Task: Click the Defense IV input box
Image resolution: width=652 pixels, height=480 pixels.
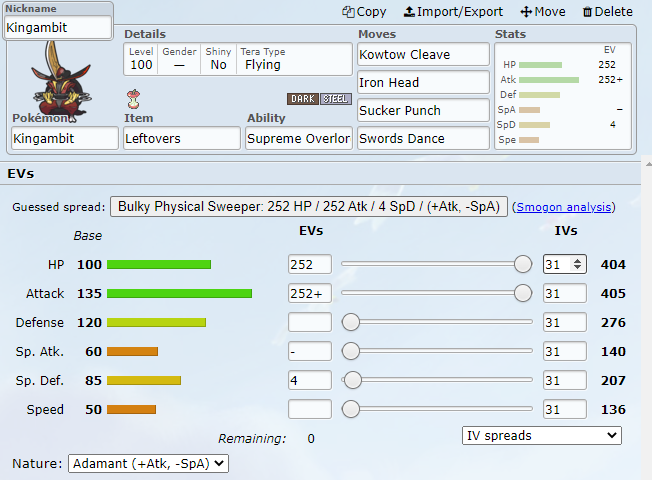Action: (x=565, y=322)
